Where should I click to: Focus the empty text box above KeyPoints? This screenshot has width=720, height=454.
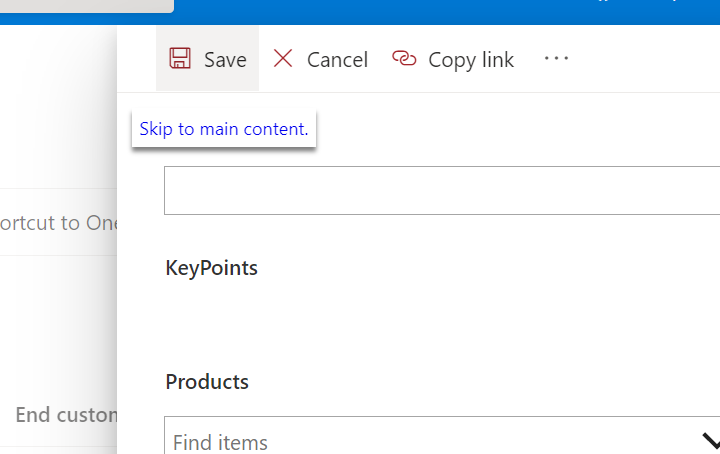click(x=440, y=190)
